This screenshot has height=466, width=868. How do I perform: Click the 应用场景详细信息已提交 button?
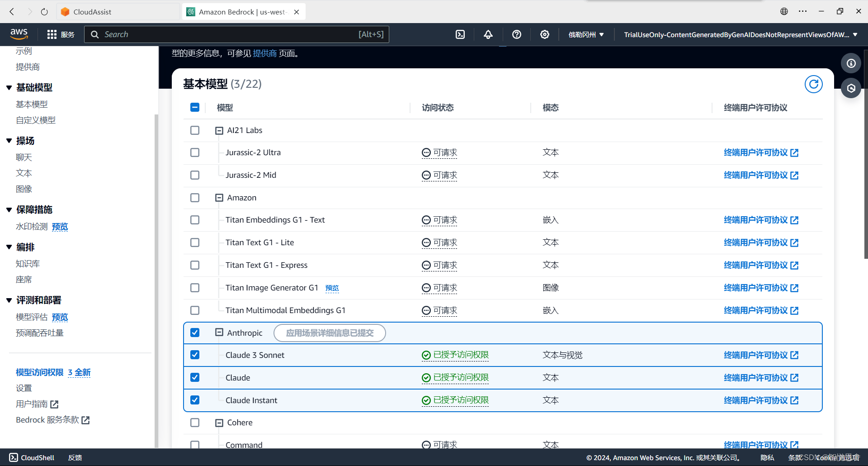[x=330, y=333]
